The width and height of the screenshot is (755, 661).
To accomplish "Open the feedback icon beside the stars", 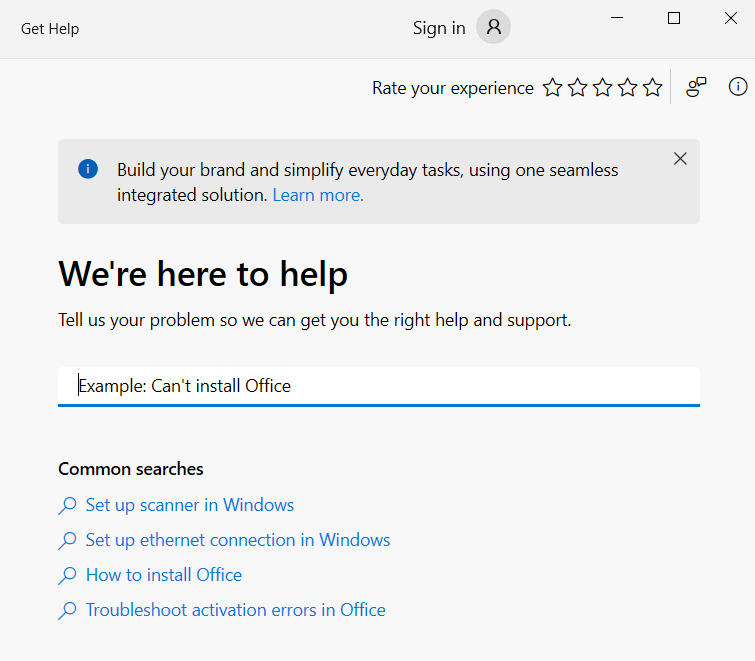I will point(697,87).
